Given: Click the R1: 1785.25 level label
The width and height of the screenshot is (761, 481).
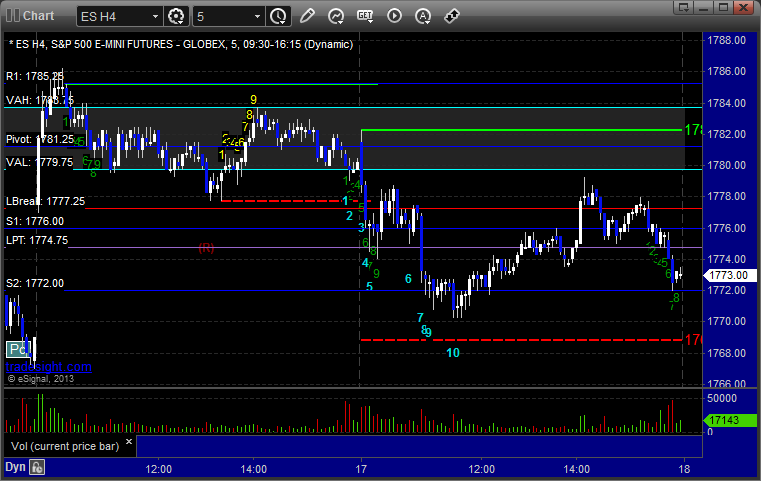Looking at the screenshot, I should point(35,76).
